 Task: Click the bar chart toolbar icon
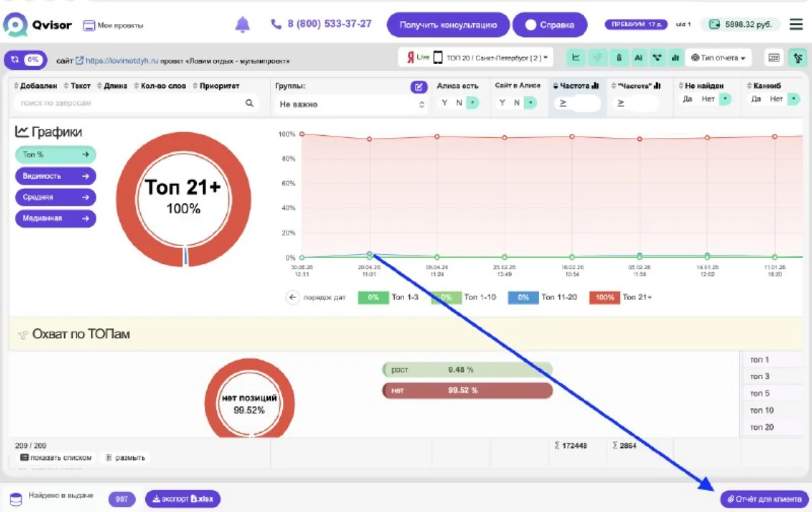[x=676, y=57]
